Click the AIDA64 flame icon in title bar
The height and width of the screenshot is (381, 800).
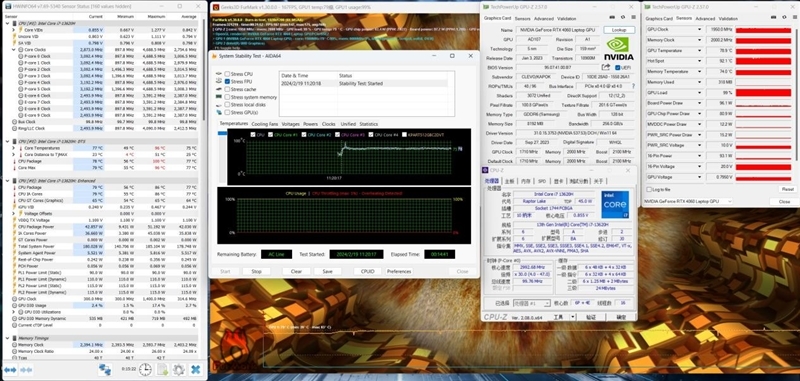tap(213, 56)
